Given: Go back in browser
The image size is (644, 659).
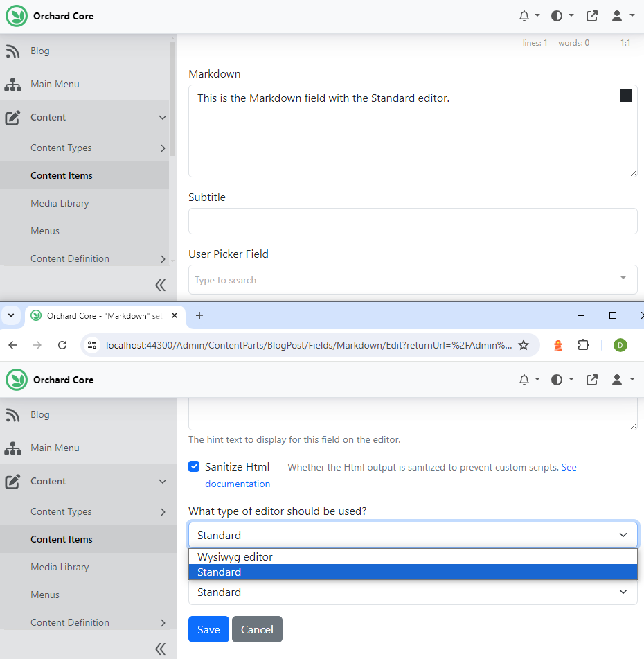Looking at the screenshot, I should (12, 346).
